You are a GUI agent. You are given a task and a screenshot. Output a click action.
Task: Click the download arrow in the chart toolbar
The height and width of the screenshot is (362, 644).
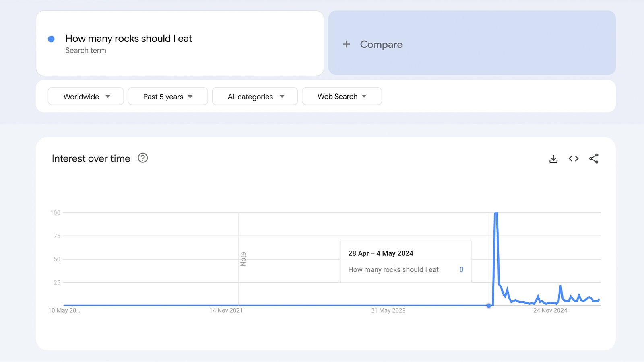[553, 158]
